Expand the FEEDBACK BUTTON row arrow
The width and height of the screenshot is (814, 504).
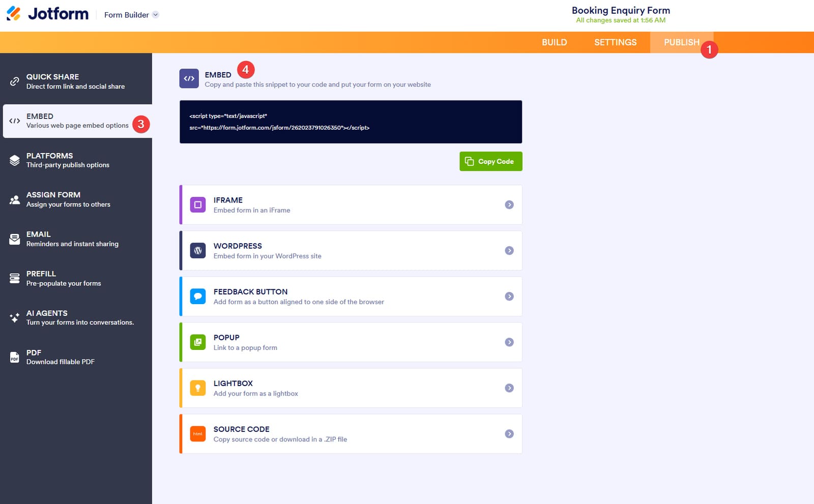pyautogui.click(x=509, y=296)
